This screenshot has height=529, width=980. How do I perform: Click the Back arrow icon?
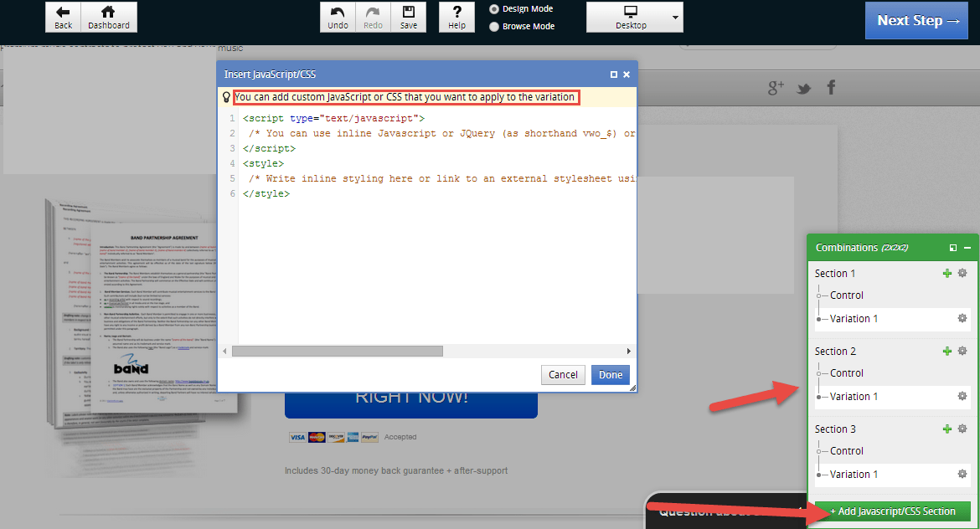tap(63, 17)
